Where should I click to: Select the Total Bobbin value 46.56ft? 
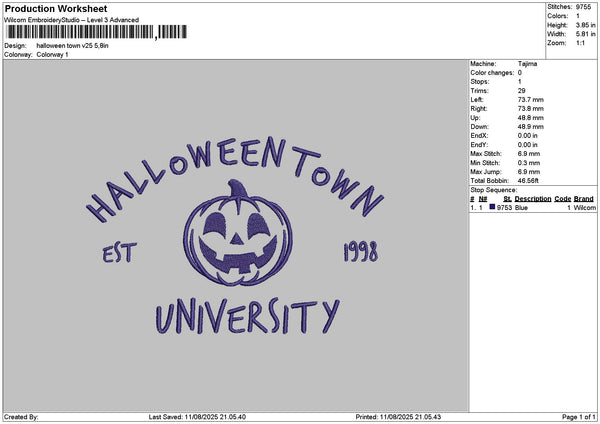click(528, 181)
